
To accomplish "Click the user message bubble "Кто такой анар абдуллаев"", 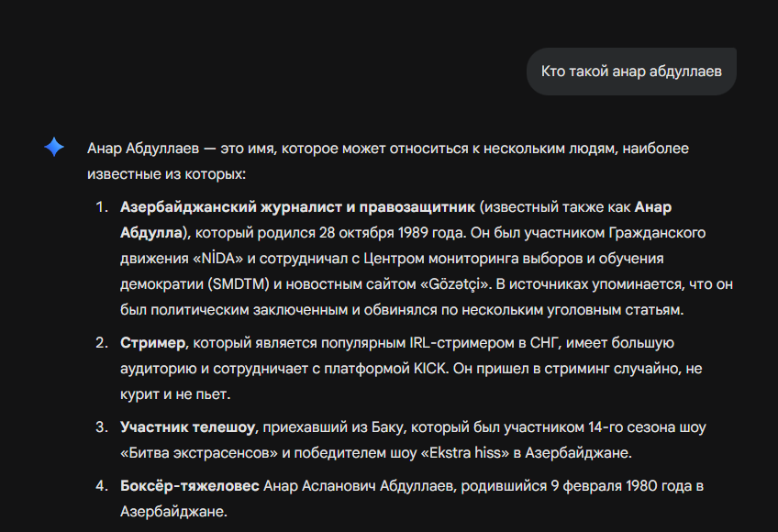I will [631, 71].
